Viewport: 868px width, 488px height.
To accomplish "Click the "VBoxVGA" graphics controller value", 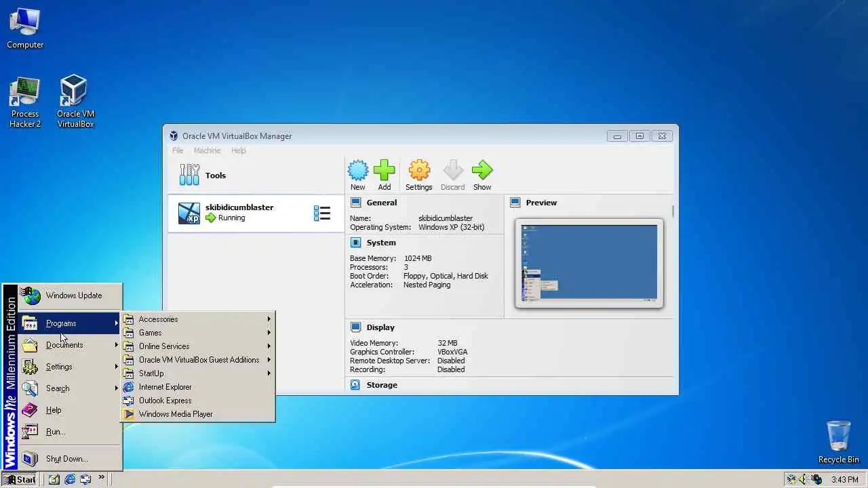I will point(452,352).
